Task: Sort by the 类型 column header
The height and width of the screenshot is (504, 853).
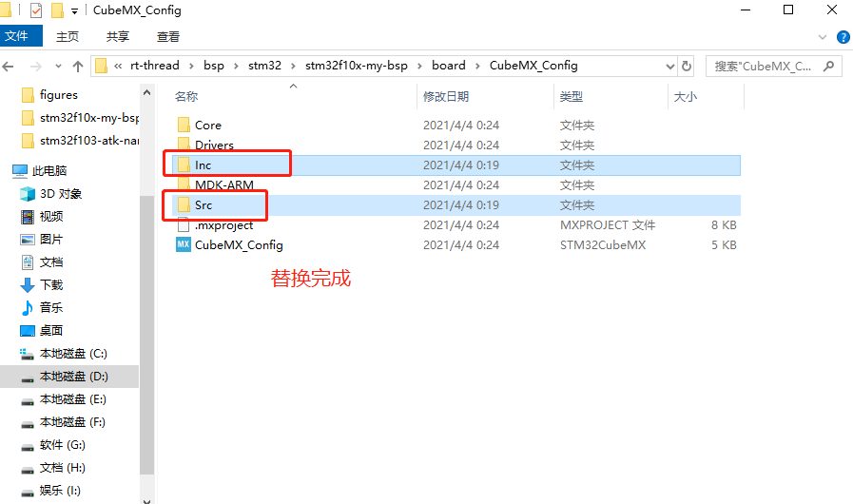Action: 572,96
